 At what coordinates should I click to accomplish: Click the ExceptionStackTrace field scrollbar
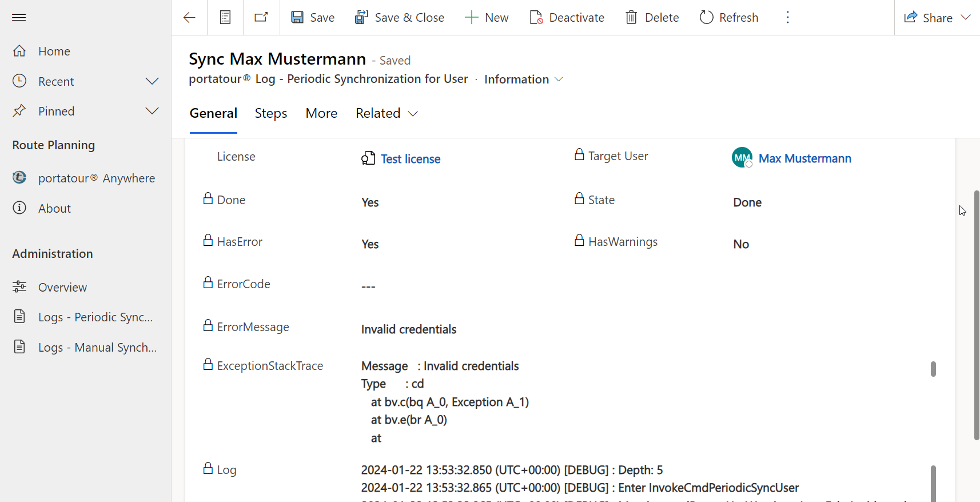(933, 369)
